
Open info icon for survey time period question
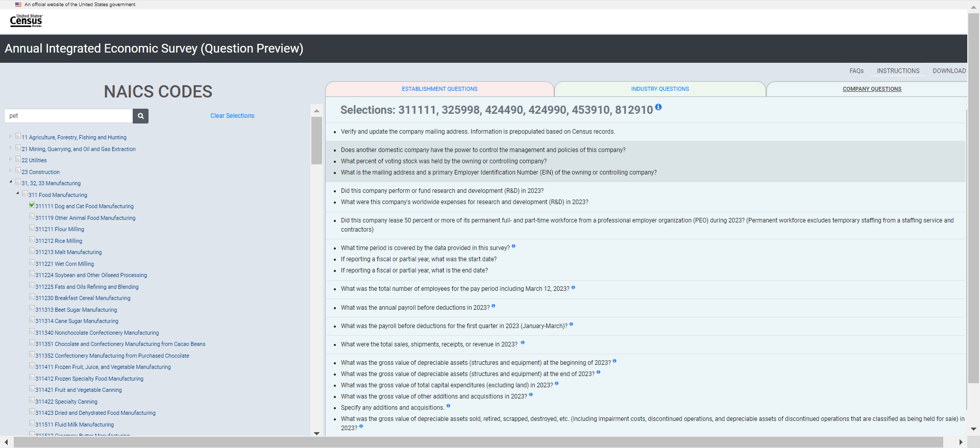pyautogui.click(x=513, y=246)
